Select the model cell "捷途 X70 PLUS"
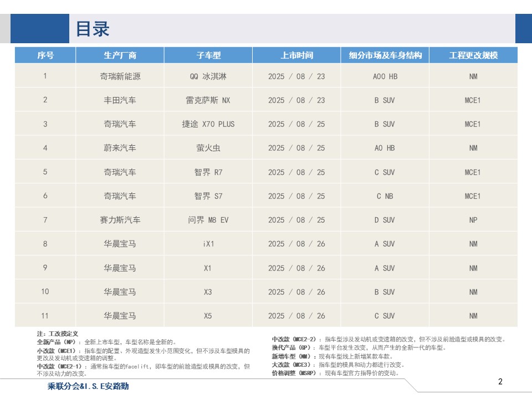The width and height of the screenshot is (532, 399). coord(208,124)
